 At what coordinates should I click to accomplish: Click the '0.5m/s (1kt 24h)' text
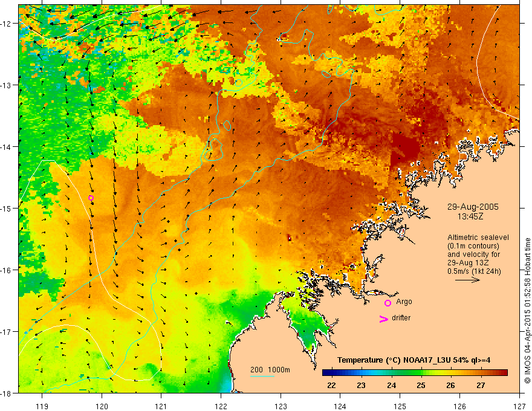(x=474, y=271)
